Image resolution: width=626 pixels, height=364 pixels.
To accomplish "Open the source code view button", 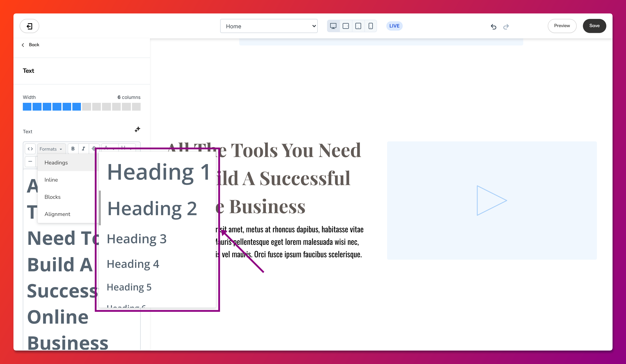I will [x=30, y=149].
